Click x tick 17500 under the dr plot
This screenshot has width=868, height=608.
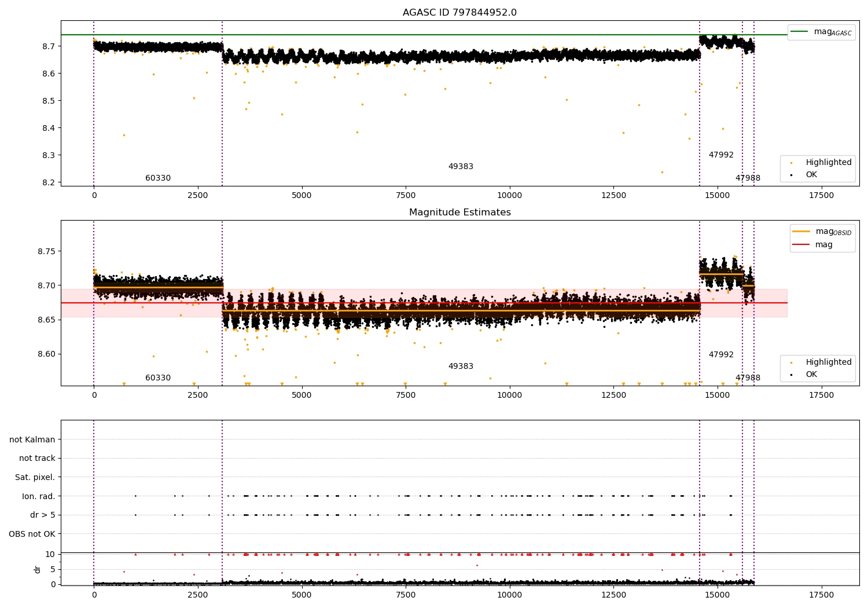point(821,595)
